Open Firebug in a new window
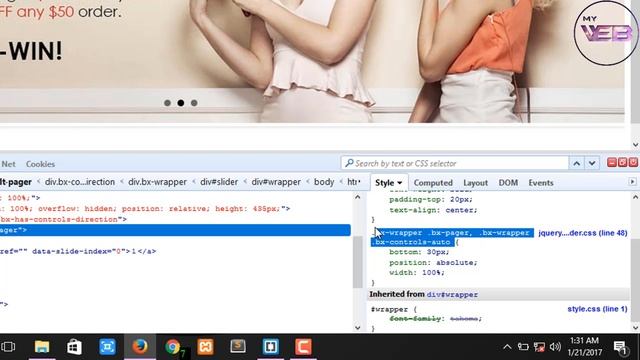Screen dimensions: 640x360 click(622, 162)
